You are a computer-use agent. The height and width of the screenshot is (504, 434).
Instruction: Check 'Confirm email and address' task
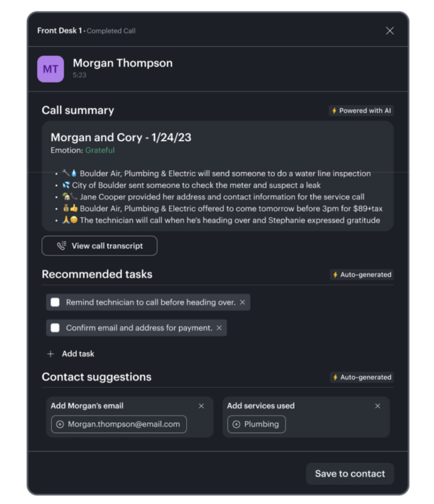(55, 328)
